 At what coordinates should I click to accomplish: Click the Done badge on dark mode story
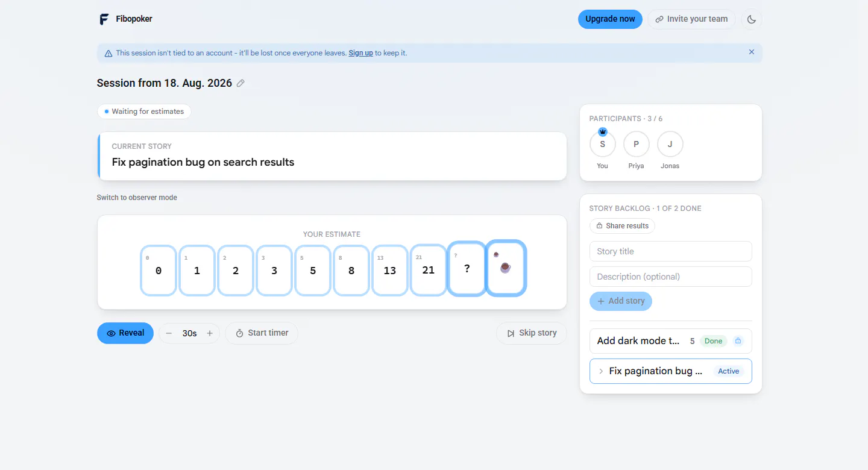click(713, 341)
